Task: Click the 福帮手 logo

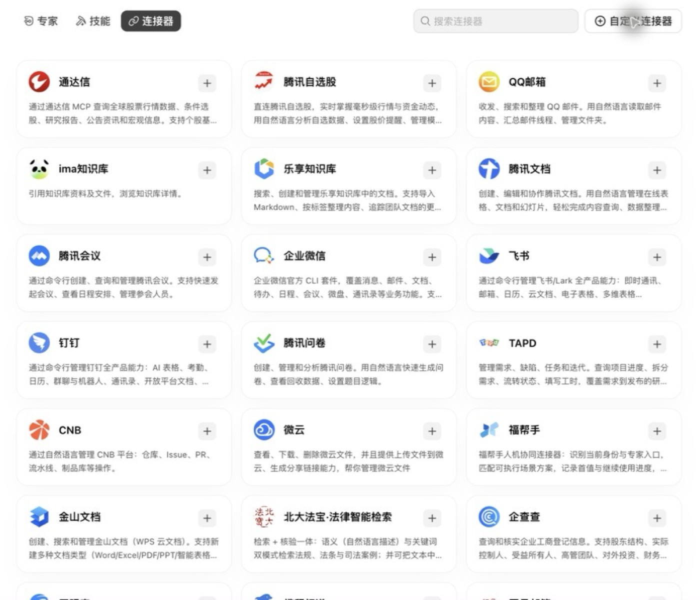Action: 489,430
